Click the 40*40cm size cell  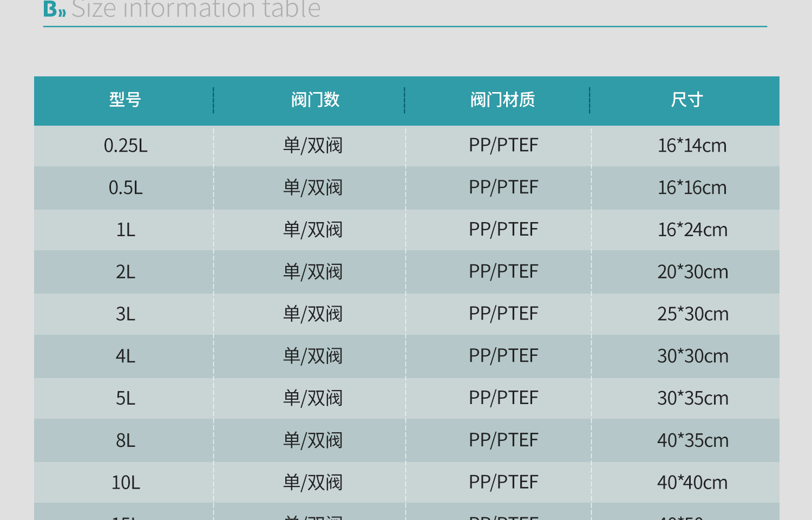coord(692,483)
